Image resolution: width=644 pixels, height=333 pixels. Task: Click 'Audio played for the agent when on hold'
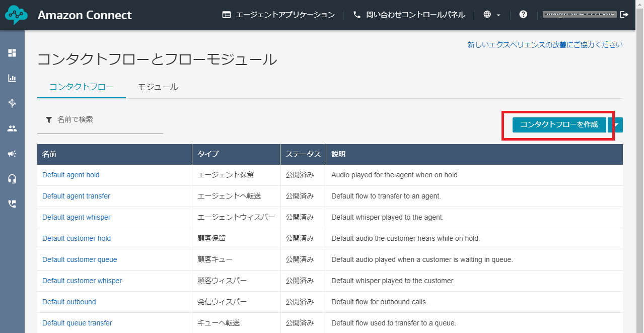(394, 175)
